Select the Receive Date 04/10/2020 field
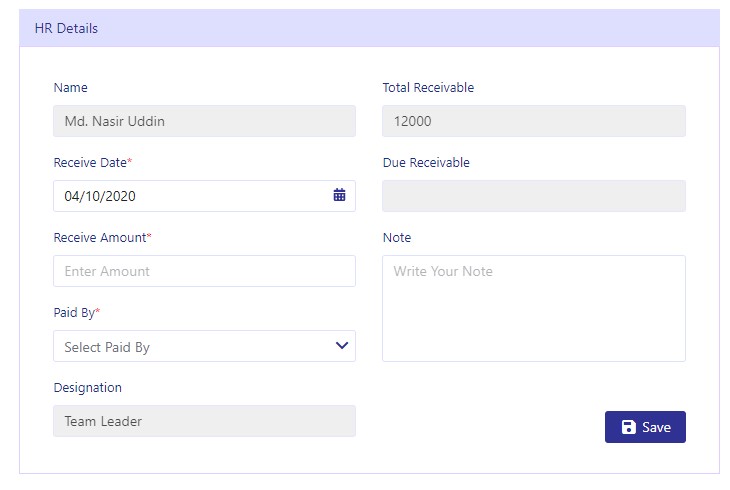This screenshot has height=490, width=730. click(204, 196)
